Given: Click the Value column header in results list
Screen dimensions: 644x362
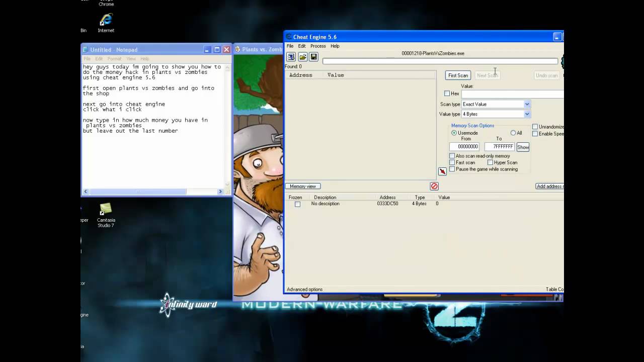Looking at the screenshot, I should pyautogui.click(x=336, y=75).
